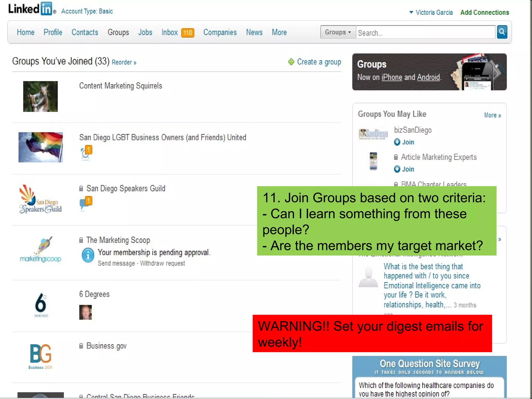Click the Account Type: Basic label
The width and height of the screenshot is (532, 399).
click(x=87, y=11)
